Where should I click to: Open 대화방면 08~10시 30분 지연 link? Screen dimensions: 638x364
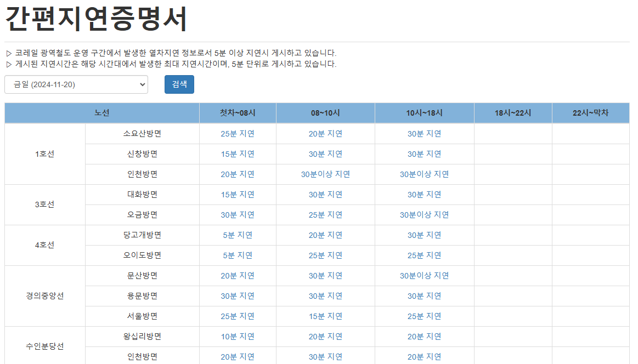pos(325,195)
